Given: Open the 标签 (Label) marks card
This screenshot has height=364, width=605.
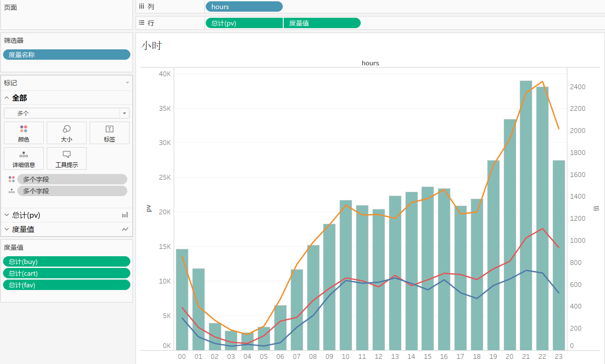Looking at the screenshot, I should click(110, 133).
